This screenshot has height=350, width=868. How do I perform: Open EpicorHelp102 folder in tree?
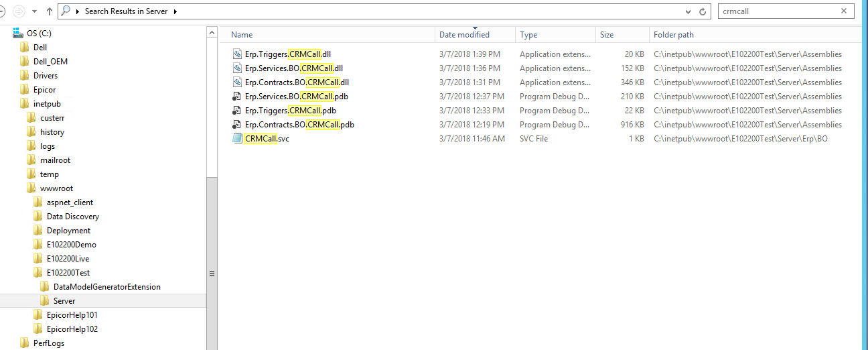pyautogui.click(x=72, y=329)
